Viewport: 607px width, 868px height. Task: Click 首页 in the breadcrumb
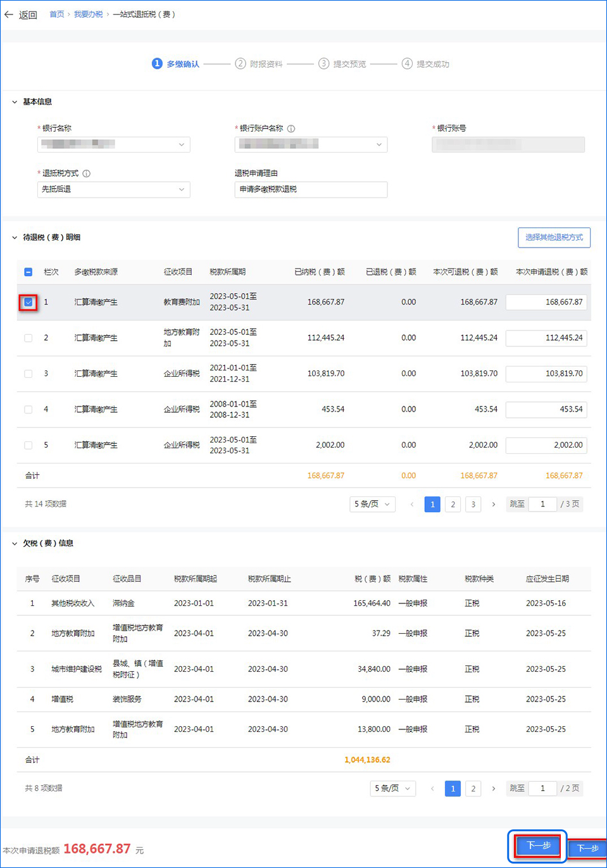click(x=57, y=15)
